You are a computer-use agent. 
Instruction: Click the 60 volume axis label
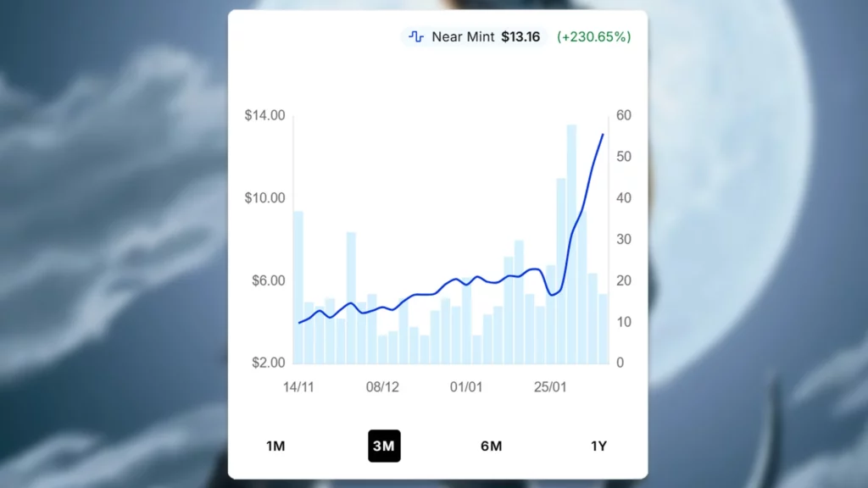pyautogui.click(x=623, y=116)
